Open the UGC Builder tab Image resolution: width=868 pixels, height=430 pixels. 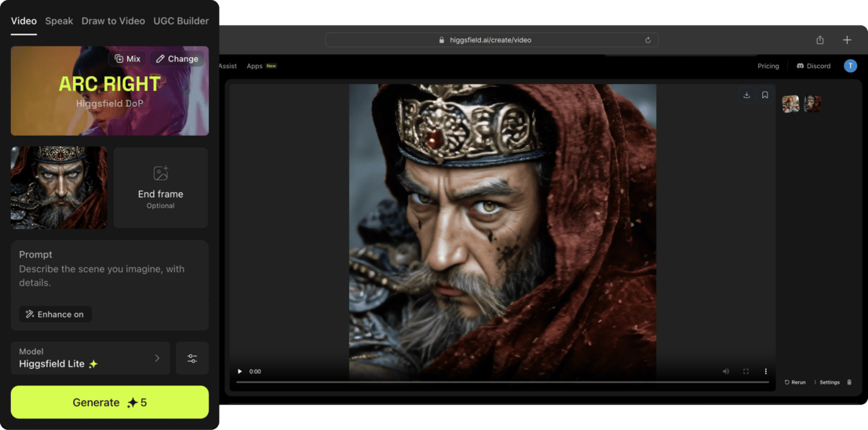point(181,21)
